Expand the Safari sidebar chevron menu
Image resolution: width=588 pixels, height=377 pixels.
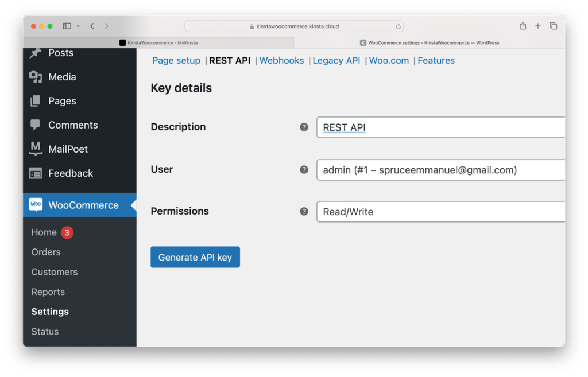(78, 26)
